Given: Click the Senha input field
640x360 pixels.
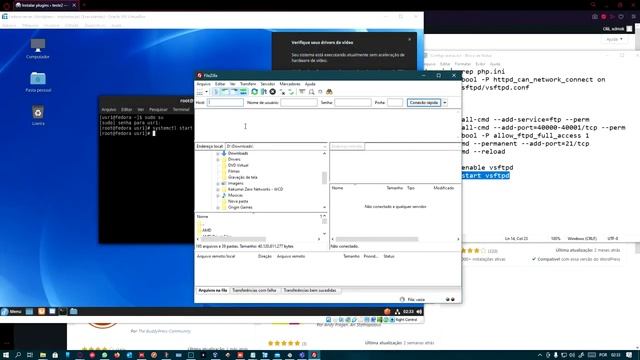Looking at the screenshot, I should point(353,103).
